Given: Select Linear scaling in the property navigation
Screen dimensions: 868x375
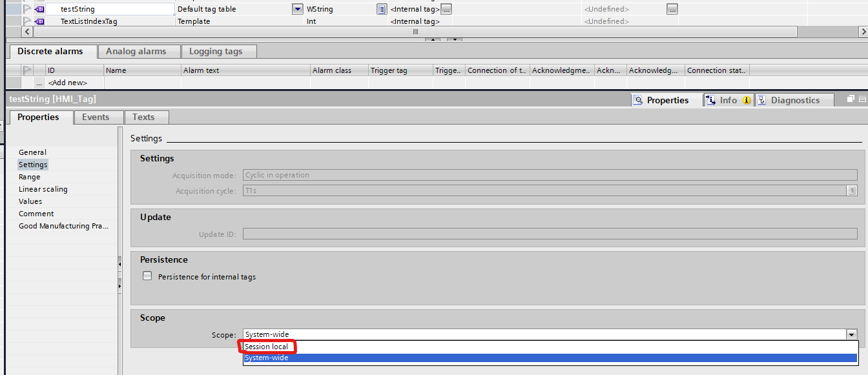Looking at the screenshot, I should coord(43,189).
